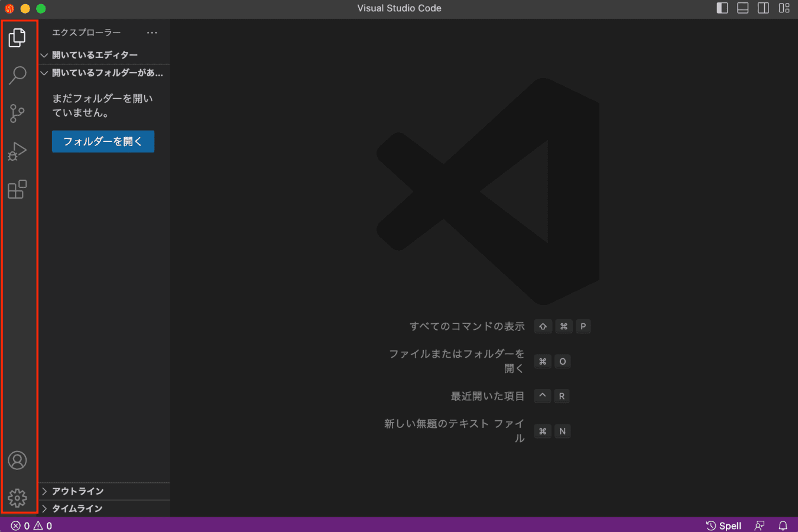Click the Spell status bar item
798x532 pixels.
tap(724, 525)
